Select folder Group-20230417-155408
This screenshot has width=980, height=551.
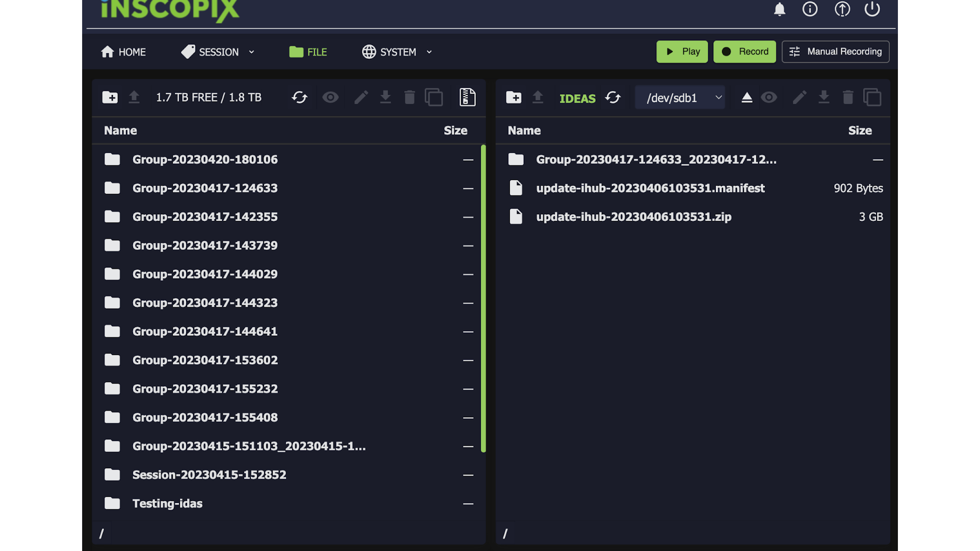tap(289, 417)
